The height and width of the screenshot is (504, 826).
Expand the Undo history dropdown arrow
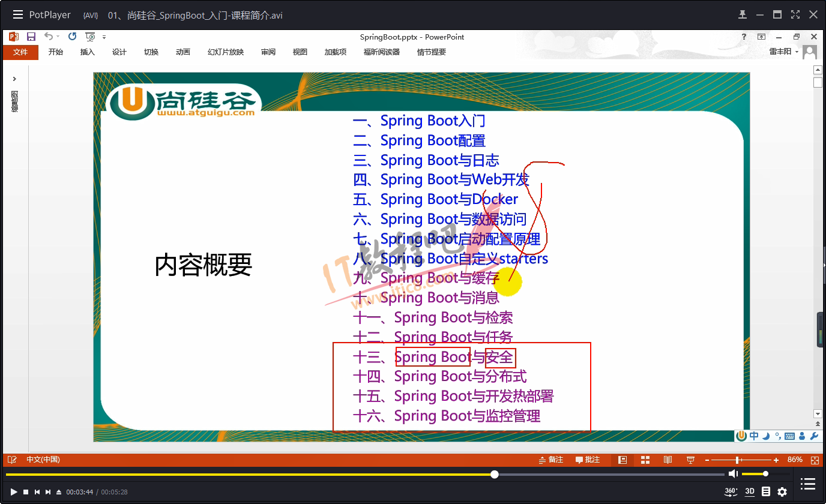(58, 37)
